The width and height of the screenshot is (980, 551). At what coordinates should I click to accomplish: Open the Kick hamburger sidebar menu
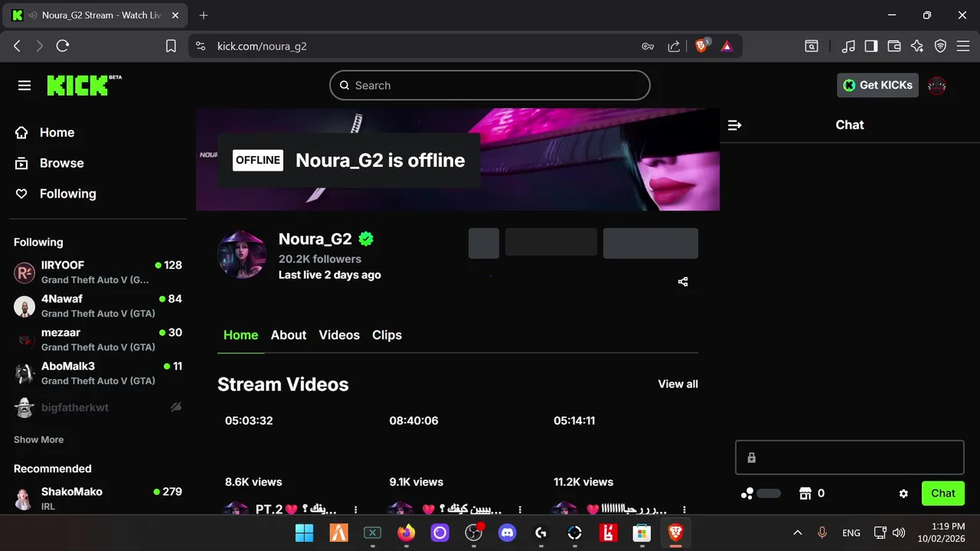pos(24,86)
